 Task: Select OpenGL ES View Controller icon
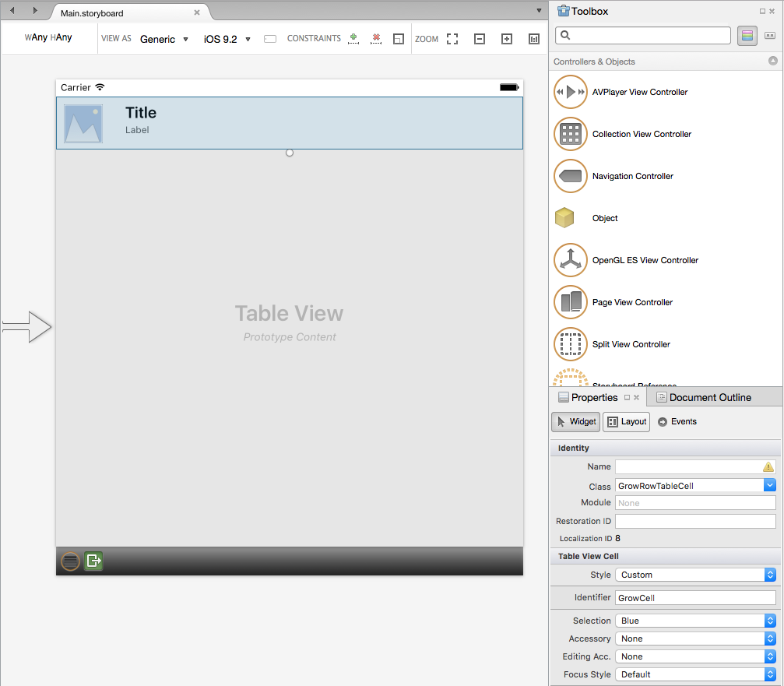click(x=571, y=260)
